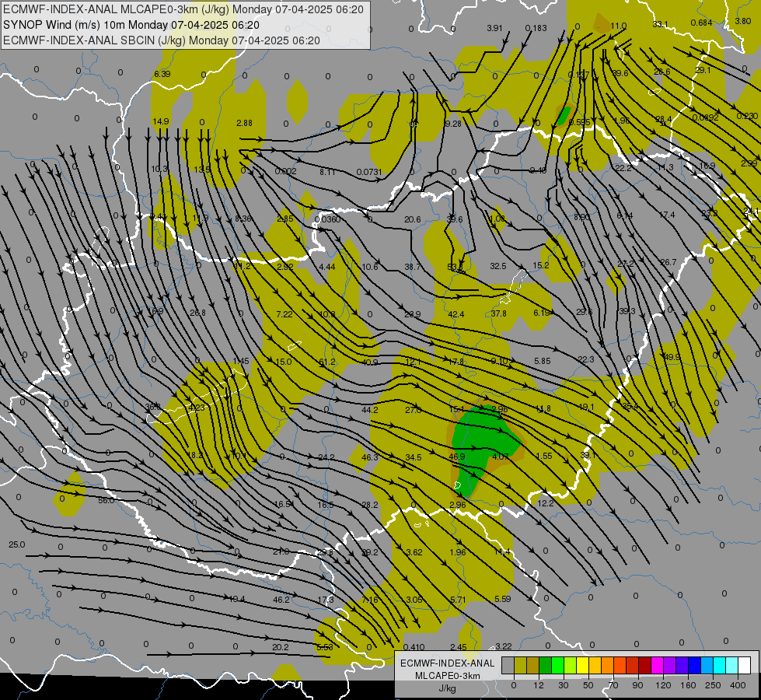Click the gray swatch in the MLCAPE legend
Image resolution: width=761 pixels, height=700 pixels.
point(508,665)
